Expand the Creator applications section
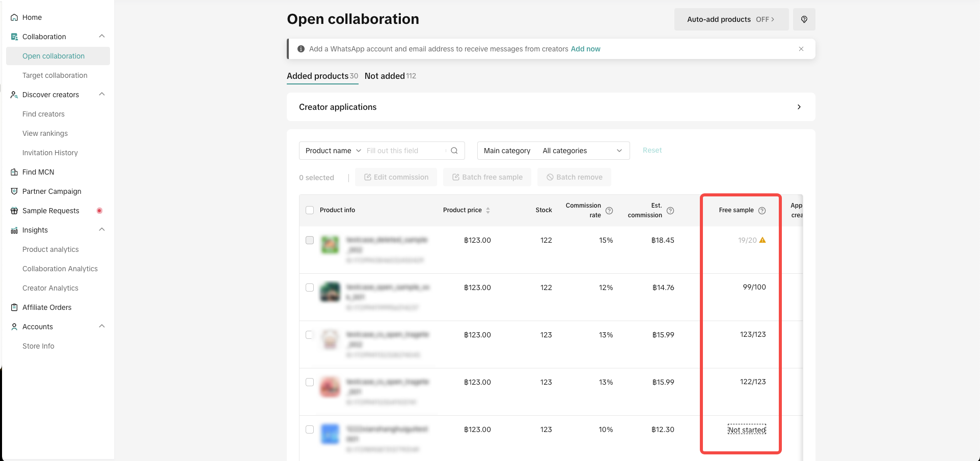Screen dimensions: 980x461 point(799,107)
